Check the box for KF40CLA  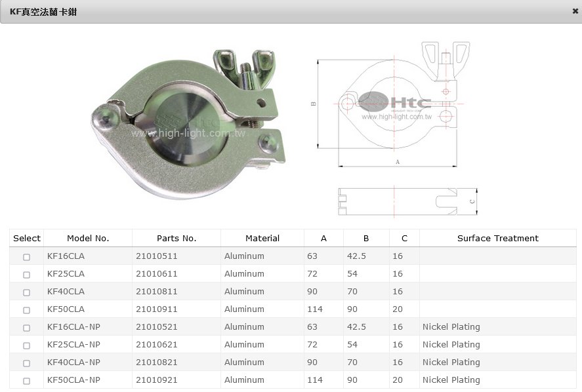pos(26,292)
